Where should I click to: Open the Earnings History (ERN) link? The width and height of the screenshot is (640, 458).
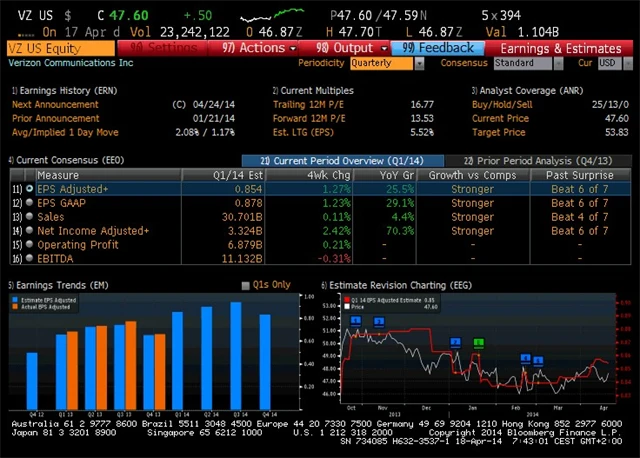(60, 90)
